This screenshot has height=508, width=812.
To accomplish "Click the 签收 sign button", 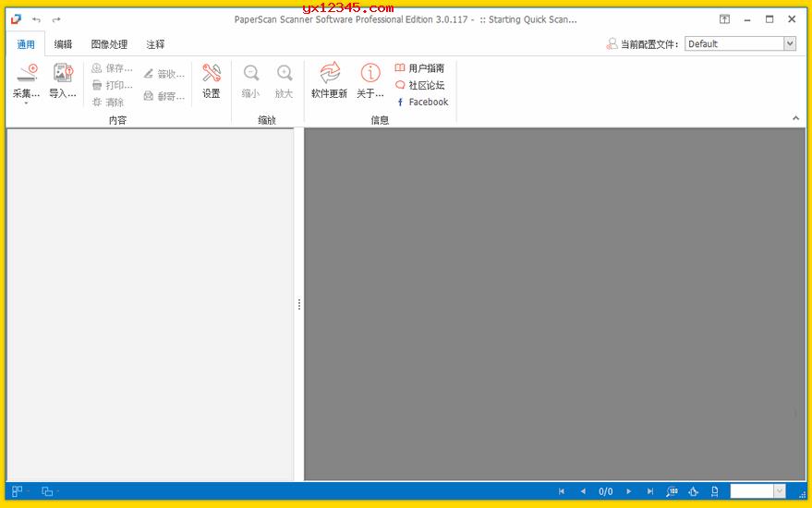I will (x=164, y=74).
